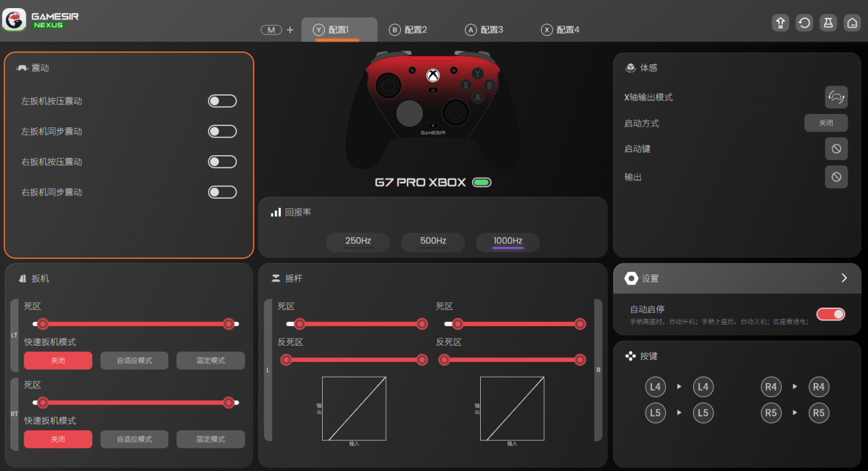
Task: Click left stick 死区 slider left handle
Action: point(299,324)
